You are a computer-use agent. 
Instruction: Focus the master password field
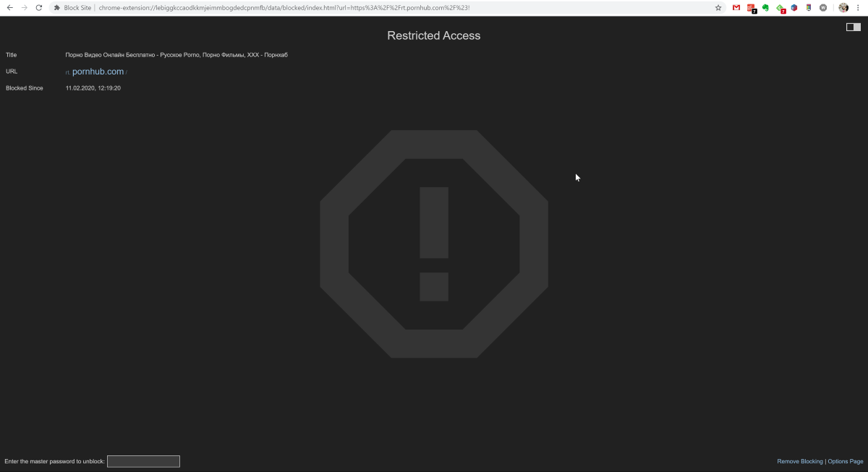tap(143, 461)
